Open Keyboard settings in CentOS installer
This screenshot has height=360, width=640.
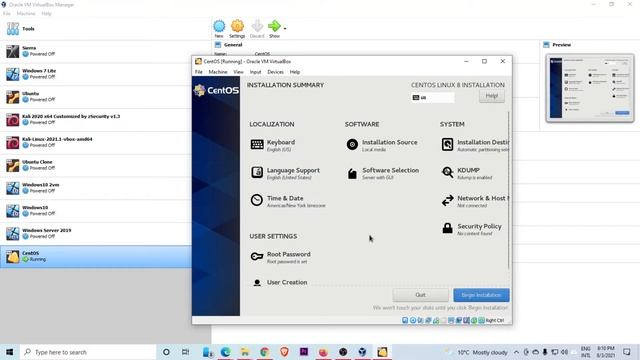pyautogui.click(x=273, y=145)
